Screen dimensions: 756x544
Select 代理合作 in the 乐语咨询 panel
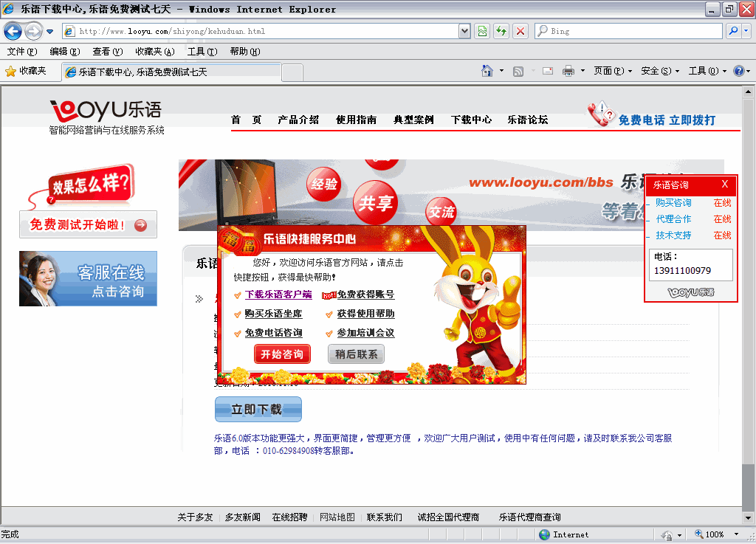click(x=673, y=219)
